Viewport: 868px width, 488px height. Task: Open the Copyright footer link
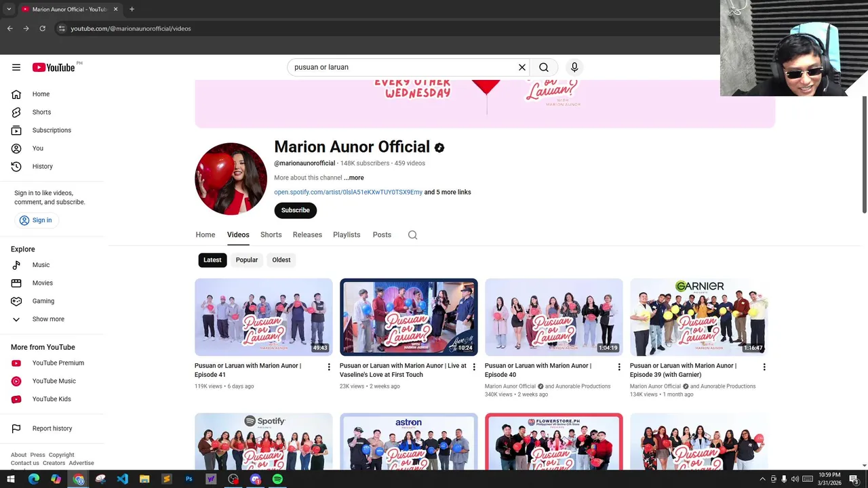[62, 455]
